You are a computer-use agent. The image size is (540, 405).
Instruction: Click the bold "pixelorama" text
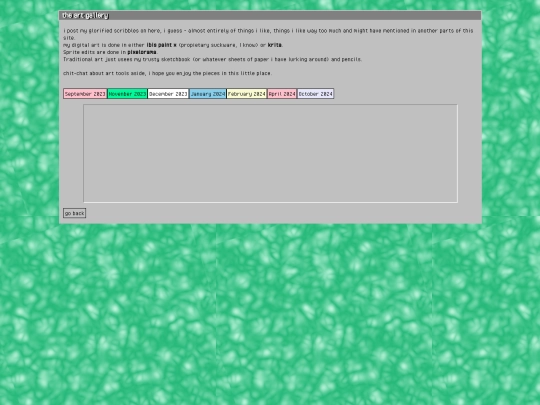pyautogui.click(x=142, y=52)
